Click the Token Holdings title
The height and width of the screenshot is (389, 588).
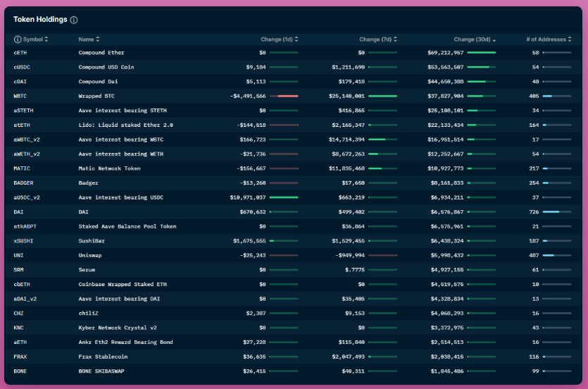coord(40,20)
